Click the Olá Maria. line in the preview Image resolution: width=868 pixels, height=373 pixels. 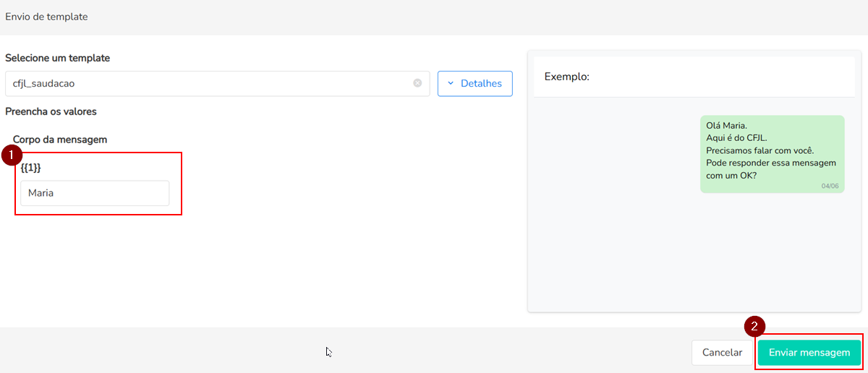click(726, 126)
